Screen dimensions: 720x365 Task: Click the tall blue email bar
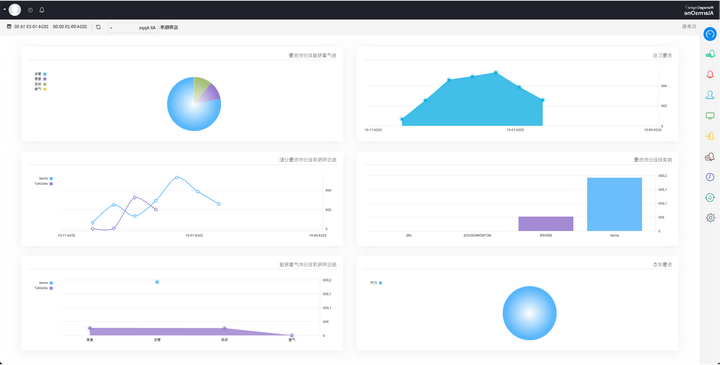click(x=614, y=204)
